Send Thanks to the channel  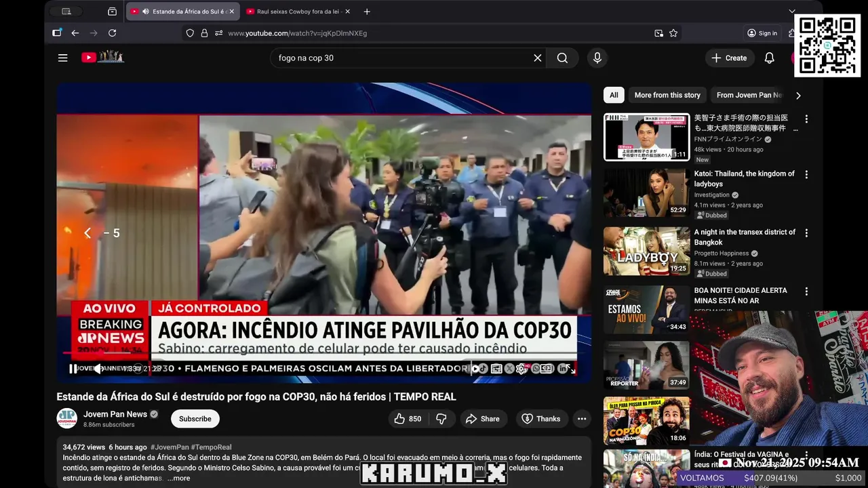pyautogui.click(x=540, y=419)
